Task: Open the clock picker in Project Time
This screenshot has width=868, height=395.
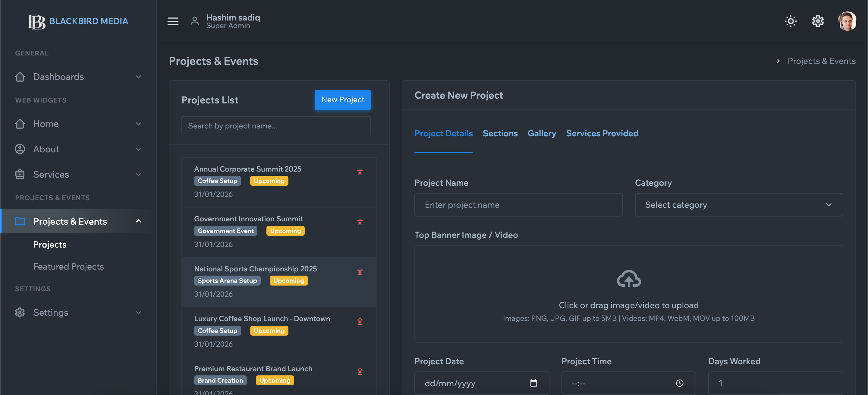Action: click(x=680, y=383)
